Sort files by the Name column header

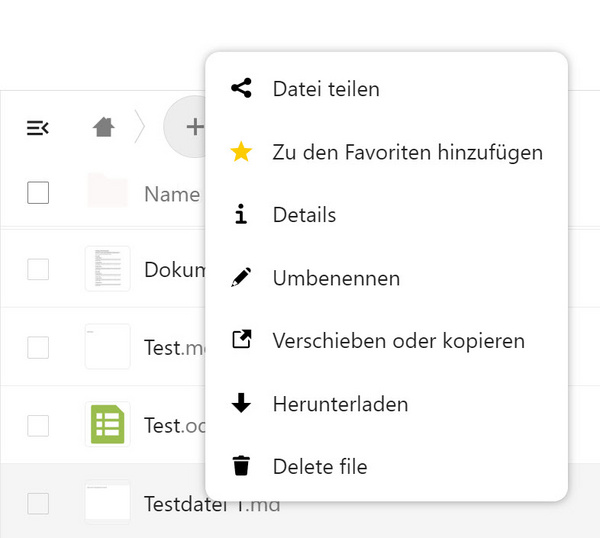(172, 194)
